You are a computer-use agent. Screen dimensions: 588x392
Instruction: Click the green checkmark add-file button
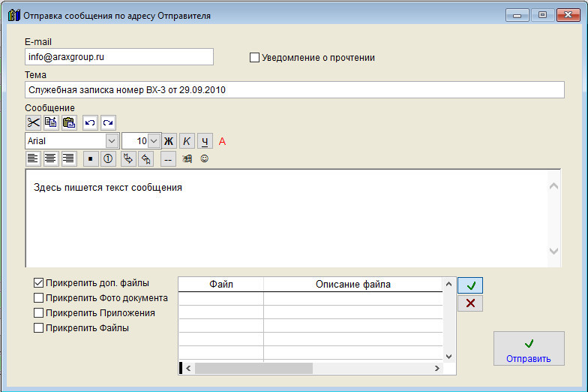(470, 285)
